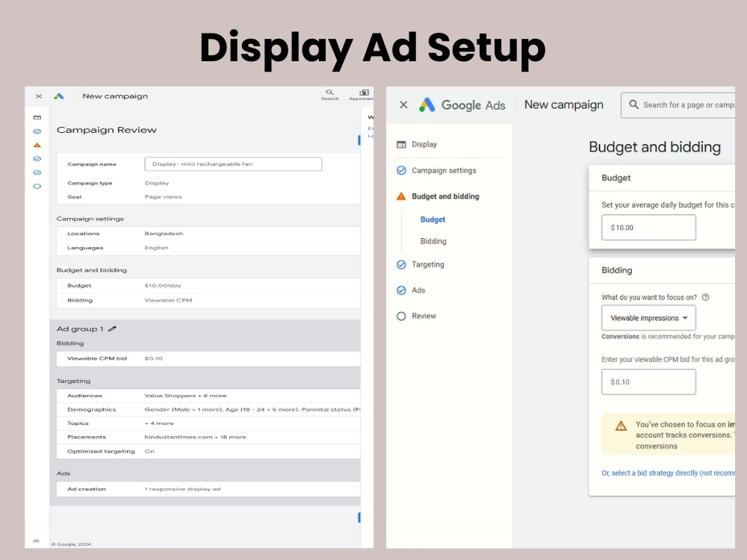Click the empty circle icon beside Review

(x=401, y=316)
